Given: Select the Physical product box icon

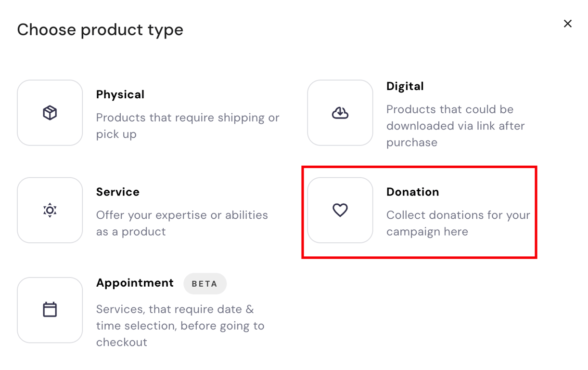Looking at the screenshot, I should coord(50,112).
